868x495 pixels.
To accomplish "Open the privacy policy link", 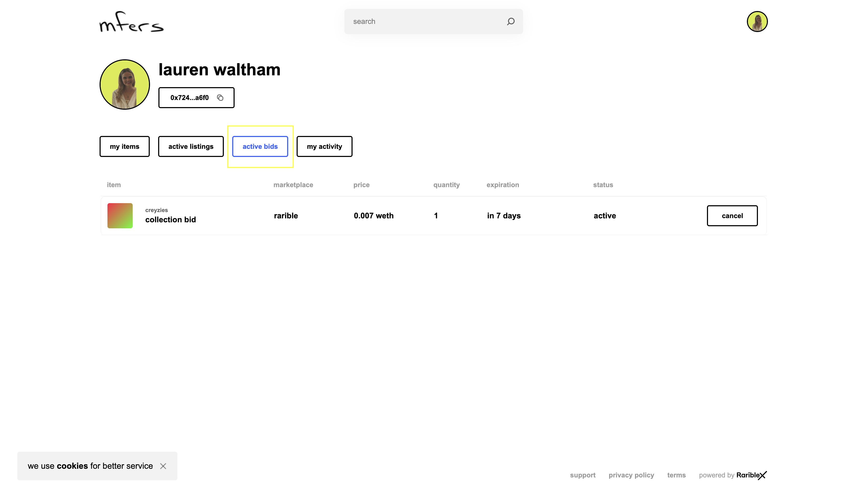I will coord(631,475).
